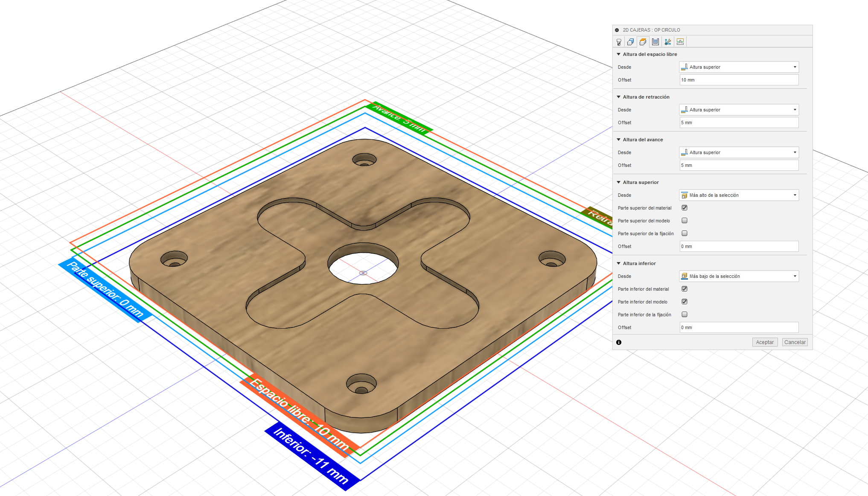The image size is (868, 496).
Task: Collapse the 2D CAJERAS dialog with minus icon
Action: click(617, 30)
